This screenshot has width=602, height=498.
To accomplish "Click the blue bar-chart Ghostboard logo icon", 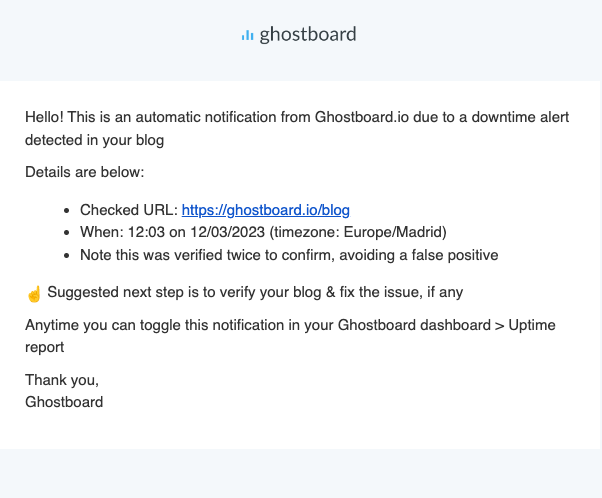I will (247, 35).
